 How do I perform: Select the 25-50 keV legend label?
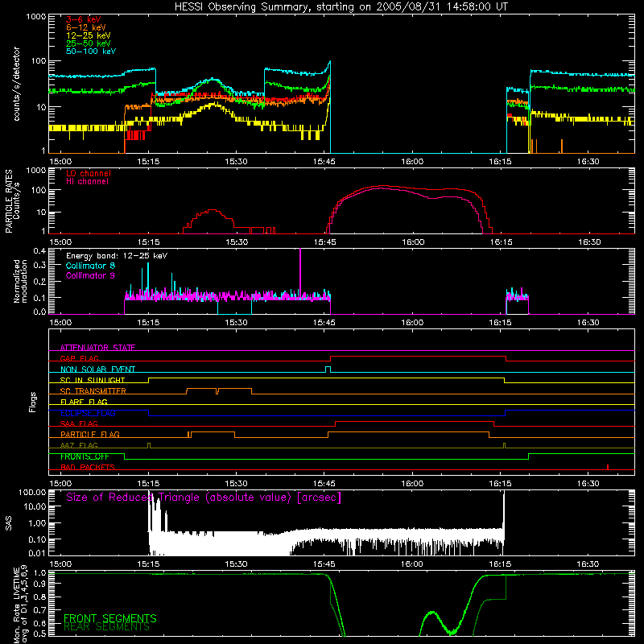coord(89,43)
